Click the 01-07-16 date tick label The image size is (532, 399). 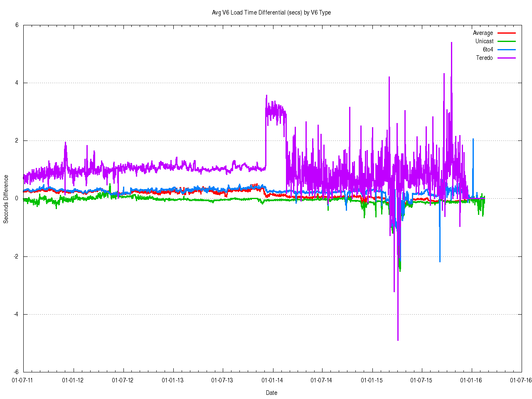coord(521,380)
